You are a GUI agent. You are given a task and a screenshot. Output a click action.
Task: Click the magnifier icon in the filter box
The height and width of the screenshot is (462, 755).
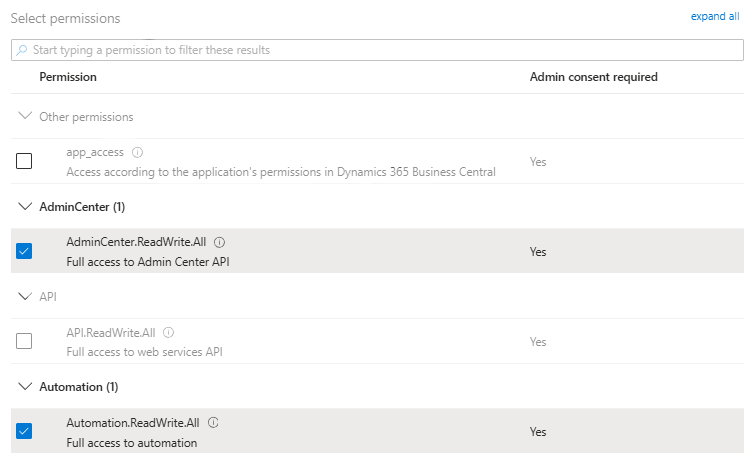pyautogui.click(x=22, y=50)
